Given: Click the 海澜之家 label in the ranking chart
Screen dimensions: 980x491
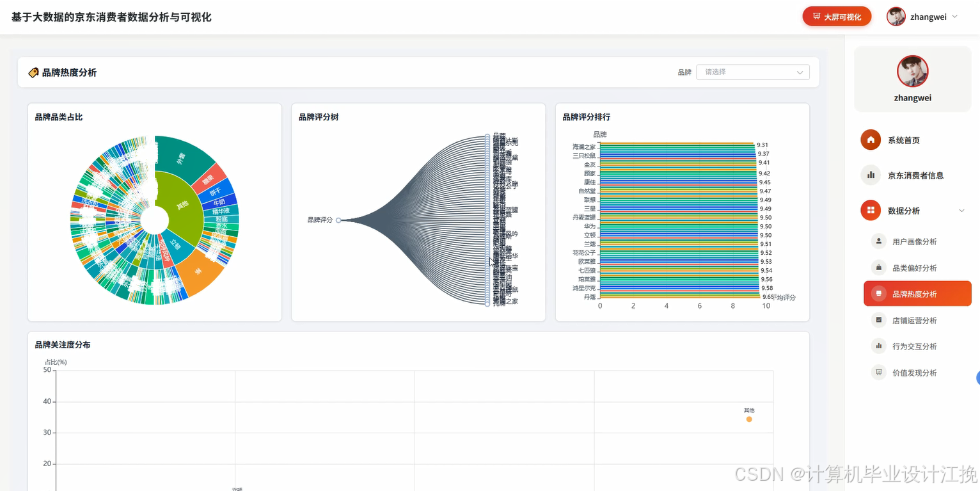Looking at the screenshot, I should click(584, 147).
